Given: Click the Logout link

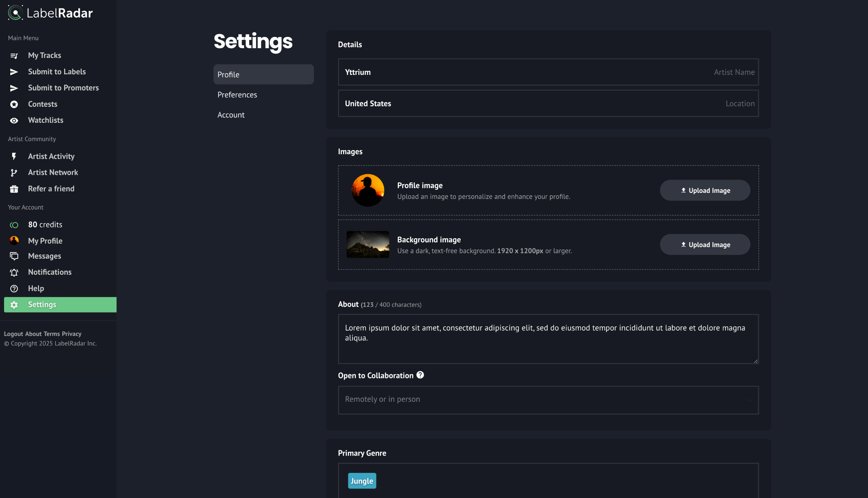Looking at the screenshot, I should point(13,334).
